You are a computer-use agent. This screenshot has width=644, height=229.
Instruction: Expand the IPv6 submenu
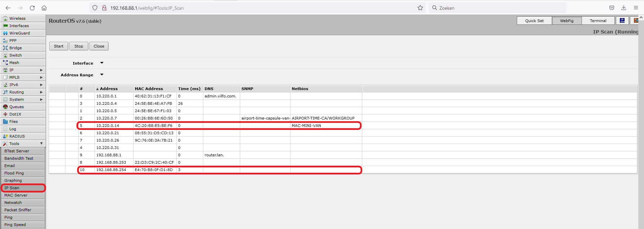pyautogui.click(x=41, y=85)
